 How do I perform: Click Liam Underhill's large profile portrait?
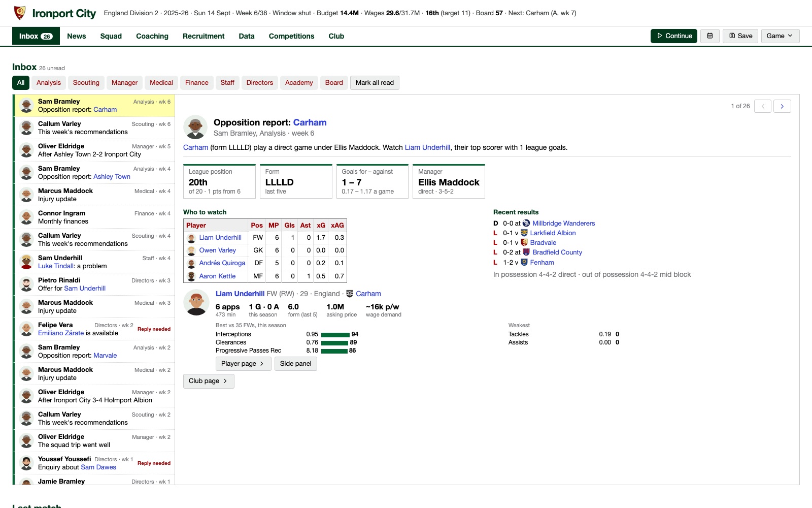tap(196, 302)
